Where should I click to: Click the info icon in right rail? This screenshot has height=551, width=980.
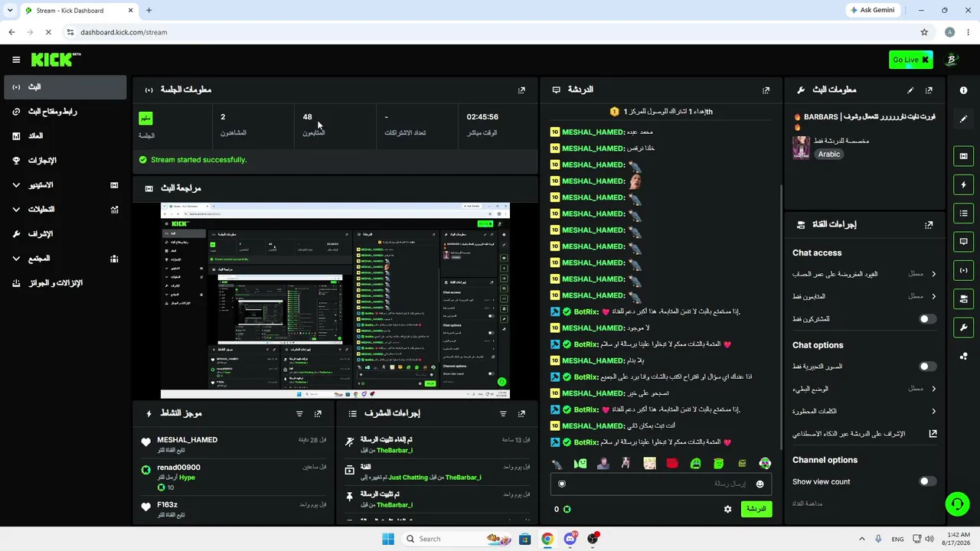pyautogui.click(x=963, y=90)
